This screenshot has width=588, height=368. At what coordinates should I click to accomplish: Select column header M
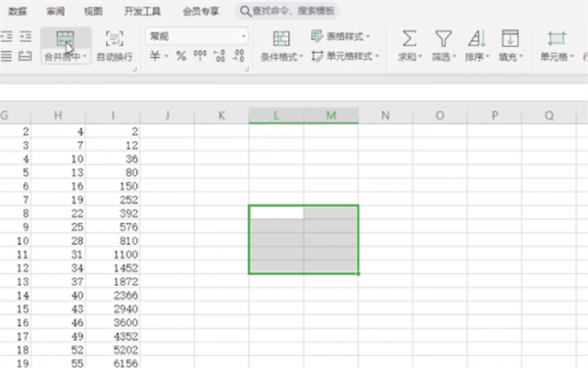point(331,115)
